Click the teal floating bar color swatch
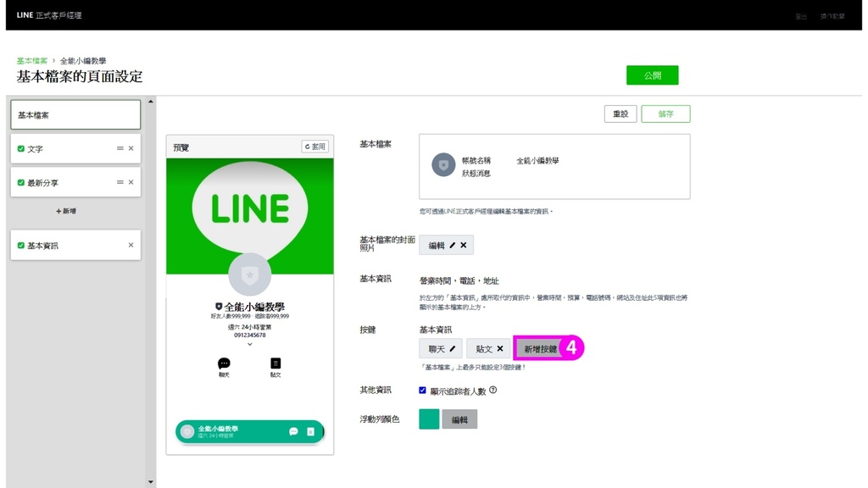868x488 pixels. (x=429, y=419)
